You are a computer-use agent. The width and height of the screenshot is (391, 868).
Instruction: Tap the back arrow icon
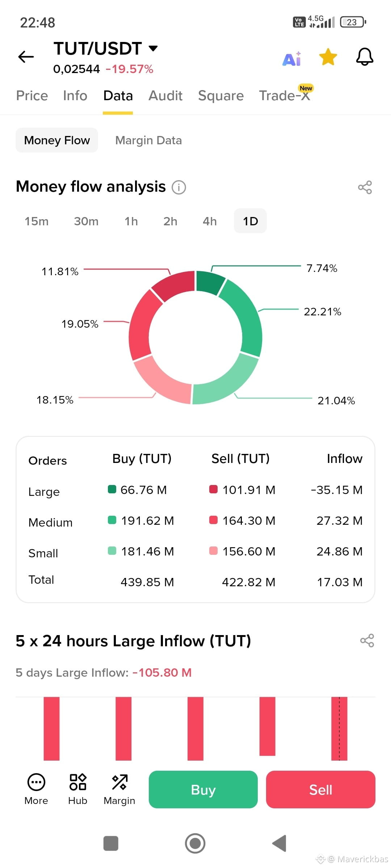26,57
